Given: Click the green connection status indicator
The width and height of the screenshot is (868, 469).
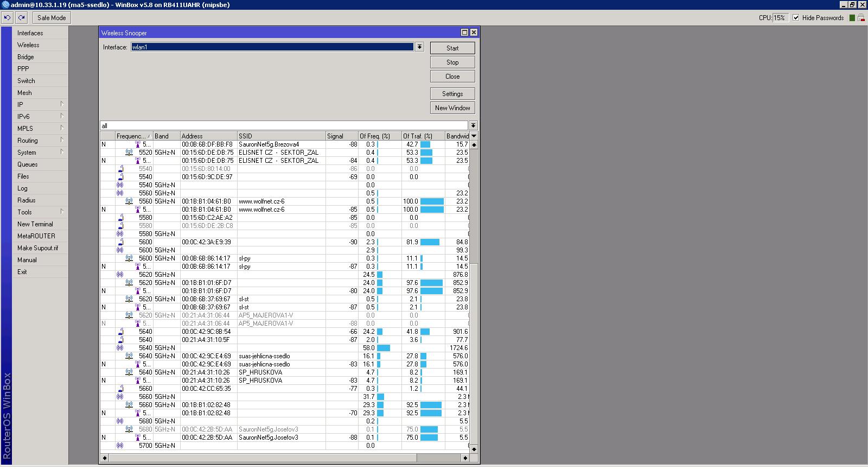Looking at the screenshot, I should (x=852, y=18).
